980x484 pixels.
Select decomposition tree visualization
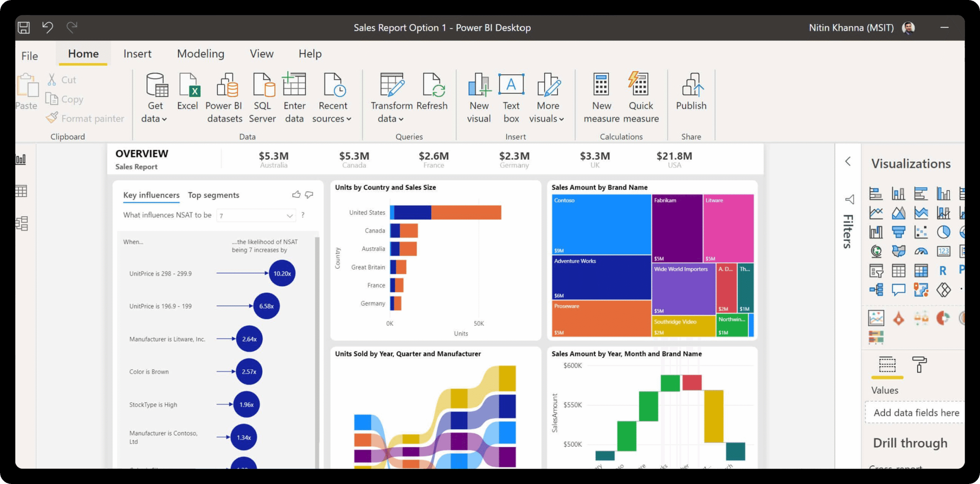coord(876,289)
